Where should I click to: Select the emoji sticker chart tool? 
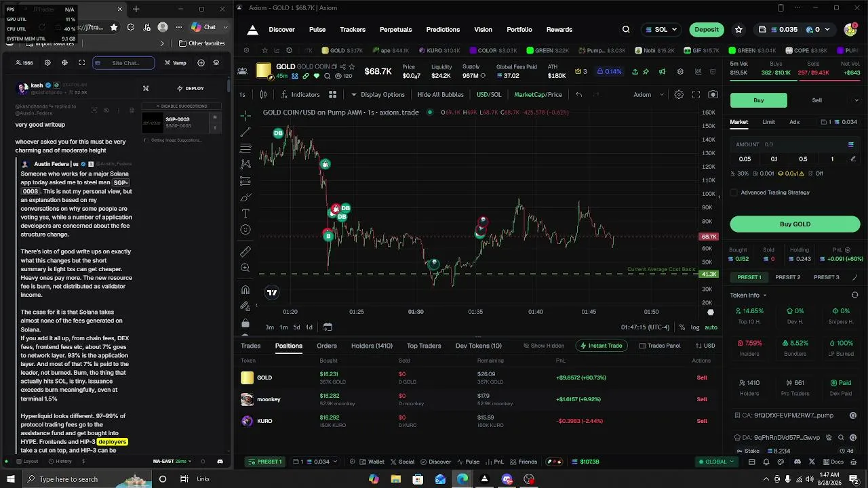(245, 230)
